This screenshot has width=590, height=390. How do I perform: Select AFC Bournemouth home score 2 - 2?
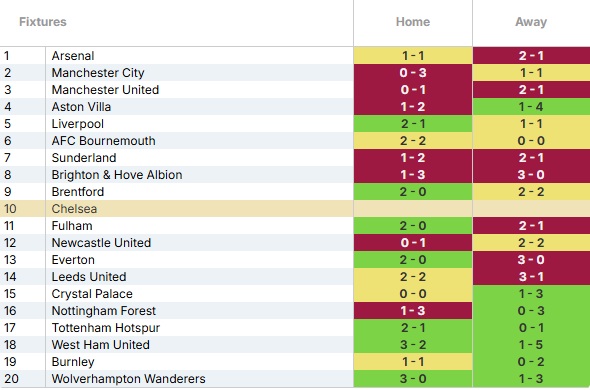tap(413, 141)
